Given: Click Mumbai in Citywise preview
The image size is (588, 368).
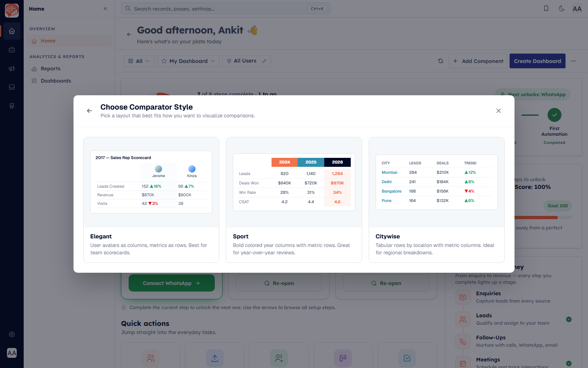Looking at the screenshot, I should pyautogui.click(x=389, y=173).
